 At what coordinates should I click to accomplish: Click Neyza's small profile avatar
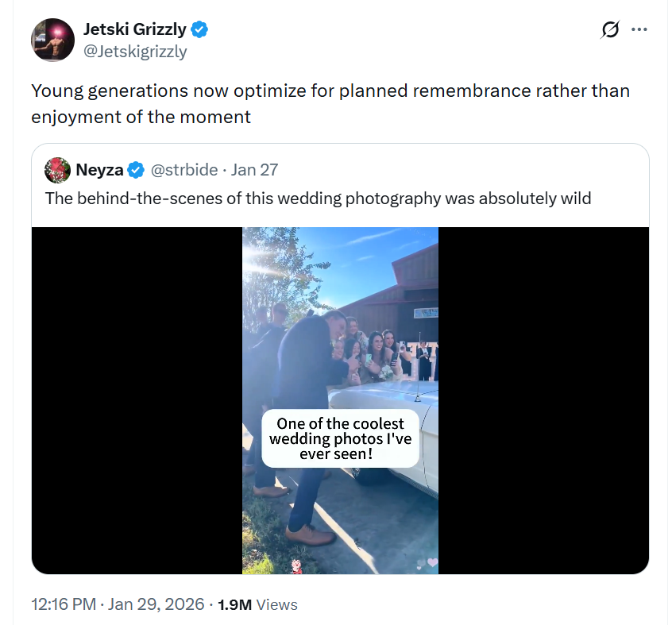coord(58,170)
